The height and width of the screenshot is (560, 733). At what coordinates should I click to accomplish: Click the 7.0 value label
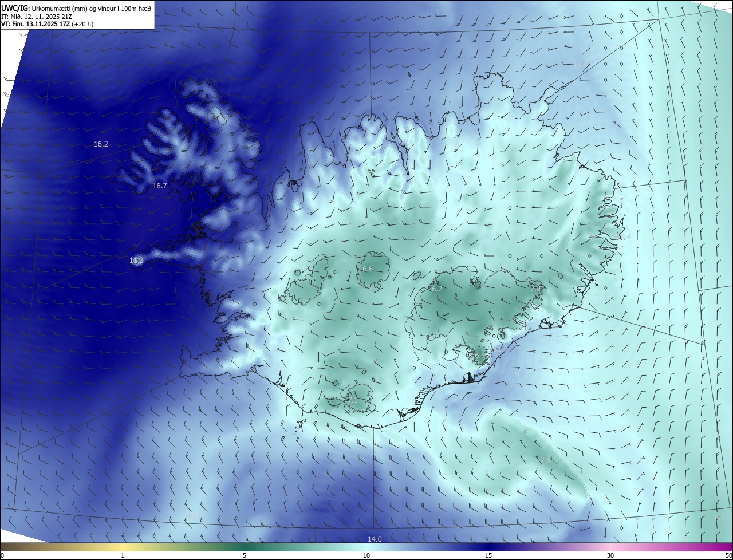tap(536, 288)
